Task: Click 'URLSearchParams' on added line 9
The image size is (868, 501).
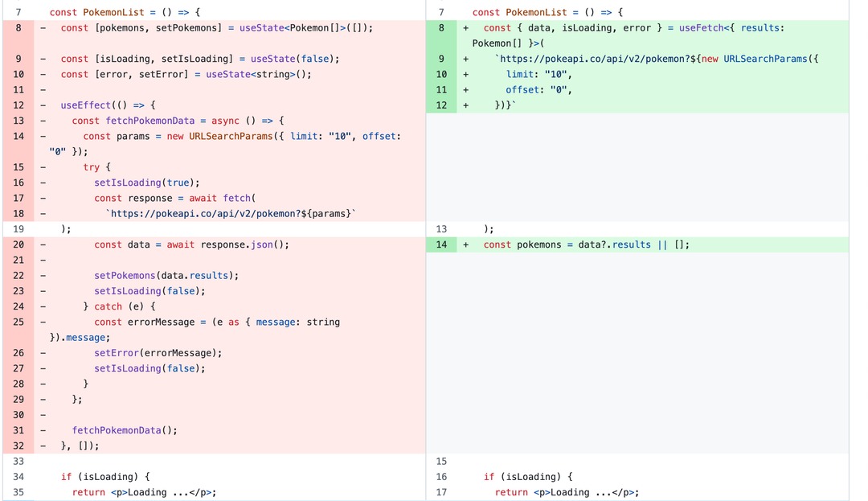Action: 766,59
